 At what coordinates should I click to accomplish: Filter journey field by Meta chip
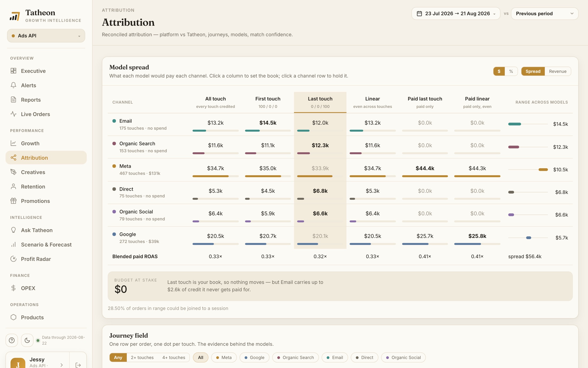click(224, 357)
